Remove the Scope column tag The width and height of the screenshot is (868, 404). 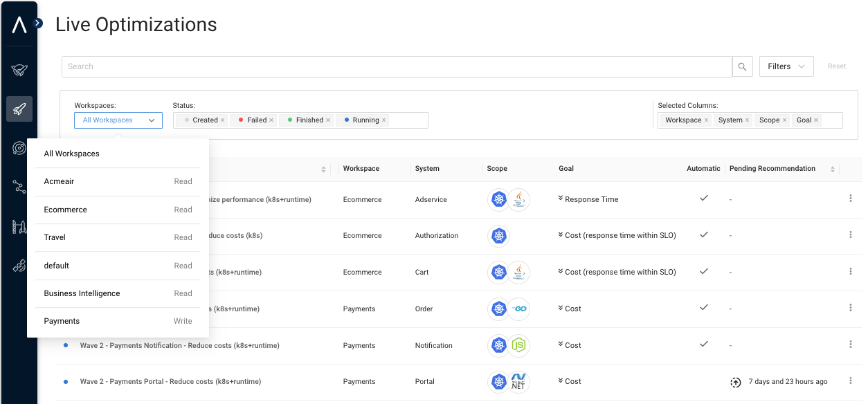tap(784, 120)
